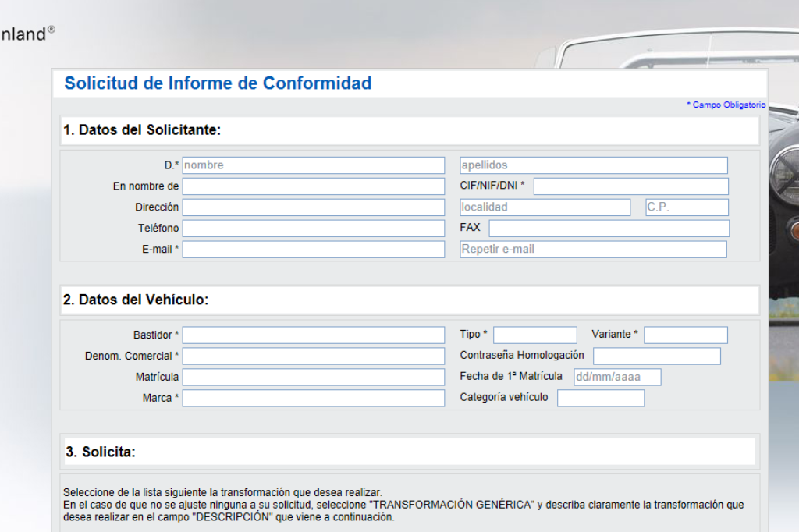Image resolution: width=799 pixels, height=532 pixels.
Task: Click the Bastidor input field
Action: point(313,335)
